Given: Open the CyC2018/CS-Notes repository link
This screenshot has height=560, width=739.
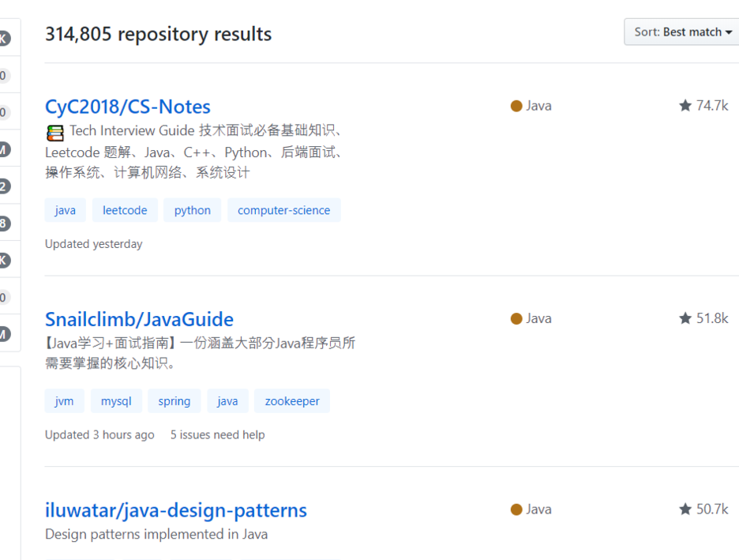Looking at the screenshot, I should (x=128, y=107).
